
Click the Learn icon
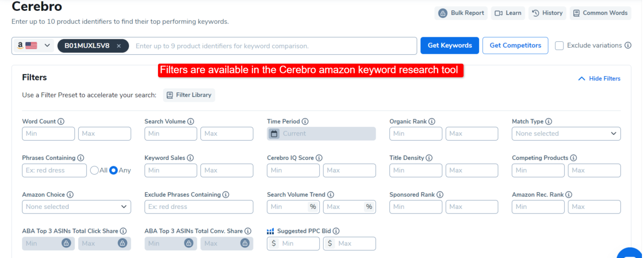pyautogui.click(x=499, y=13)
